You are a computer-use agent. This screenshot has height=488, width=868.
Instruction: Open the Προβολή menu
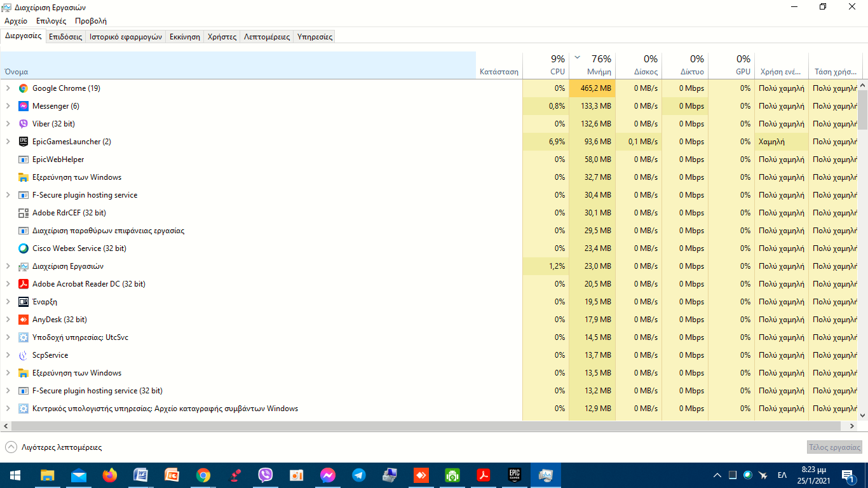click(x=91, y=21)
